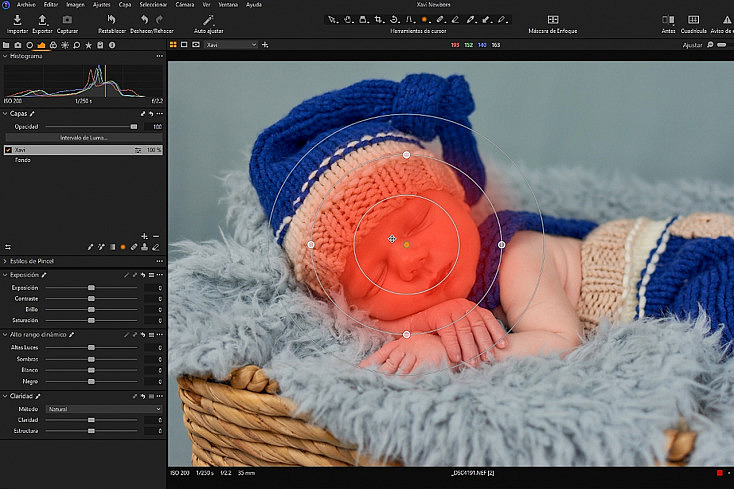Screen dimensions: 734x489
Task: Switch to multi-image grid viewer mode
Action: coord(173,44)
